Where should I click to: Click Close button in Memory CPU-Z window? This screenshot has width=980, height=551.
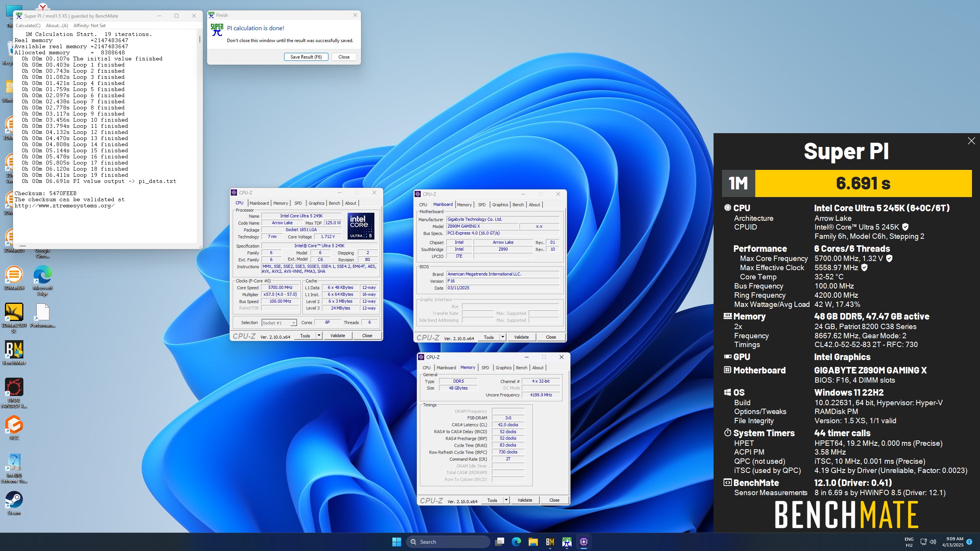click(554, 500)
